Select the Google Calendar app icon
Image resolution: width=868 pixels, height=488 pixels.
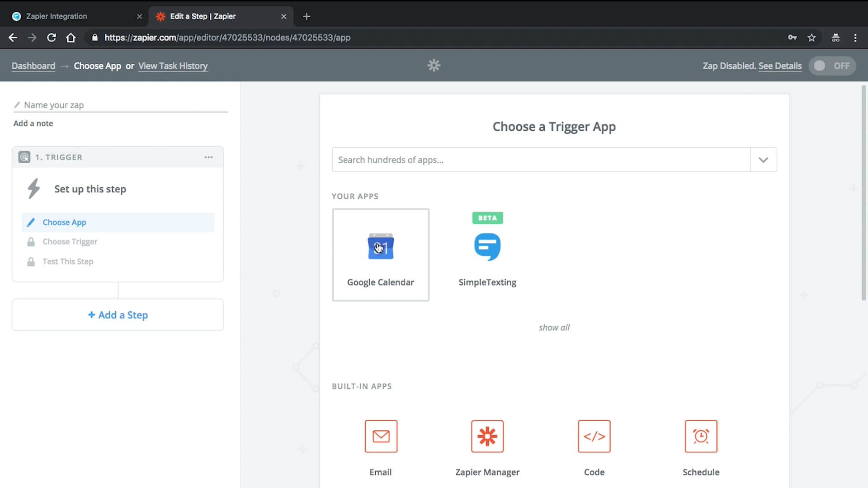[x=381, y=247]
